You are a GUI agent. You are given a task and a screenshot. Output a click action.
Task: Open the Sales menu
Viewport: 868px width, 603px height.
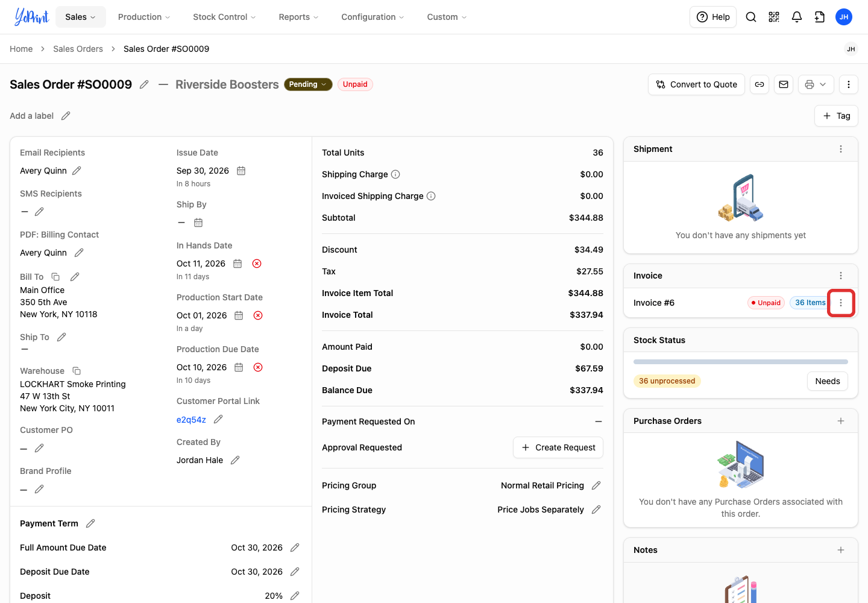81,17
